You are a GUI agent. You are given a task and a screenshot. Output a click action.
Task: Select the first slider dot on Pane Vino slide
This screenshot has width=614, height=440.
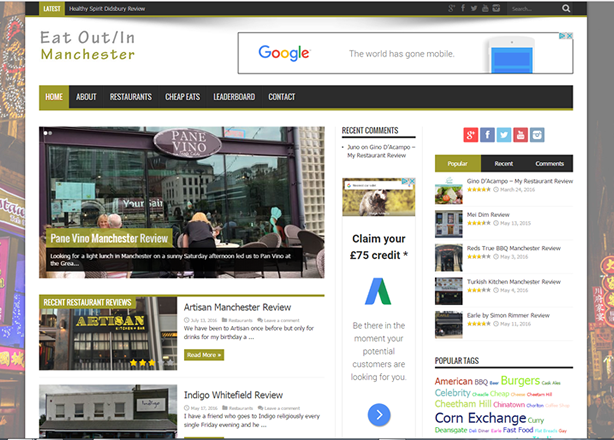tap(45, 133)
